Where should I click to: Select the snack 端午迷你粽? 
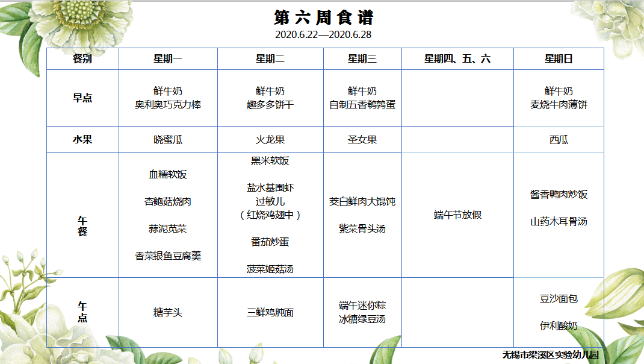[x=362, y=306]
